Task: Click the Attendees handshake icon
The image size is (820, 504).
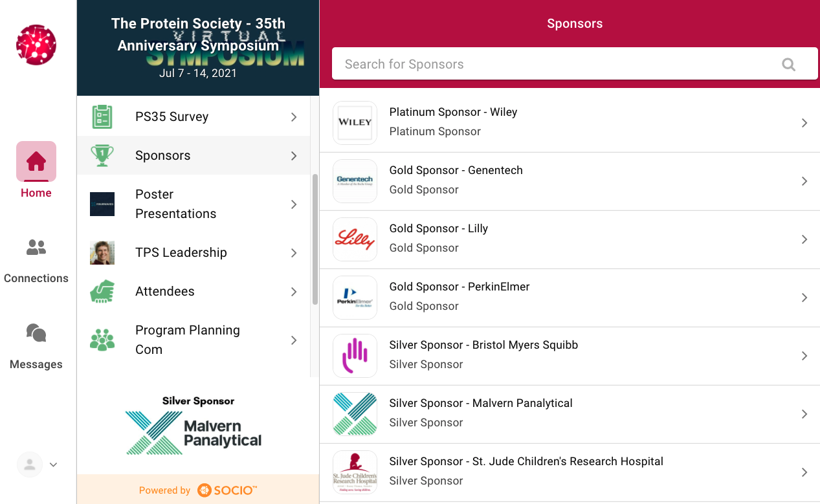Action: (102, 291)
